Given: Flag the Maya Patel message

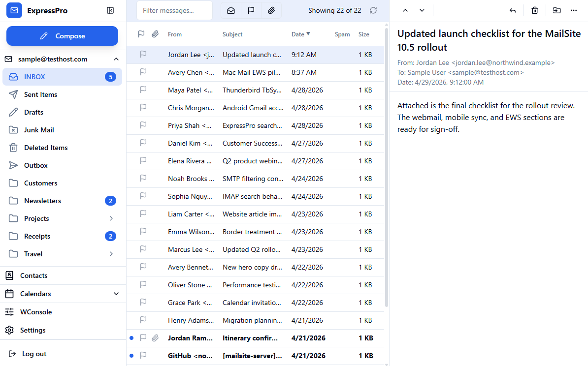Looking at the screenshot, I should [143, 90].
